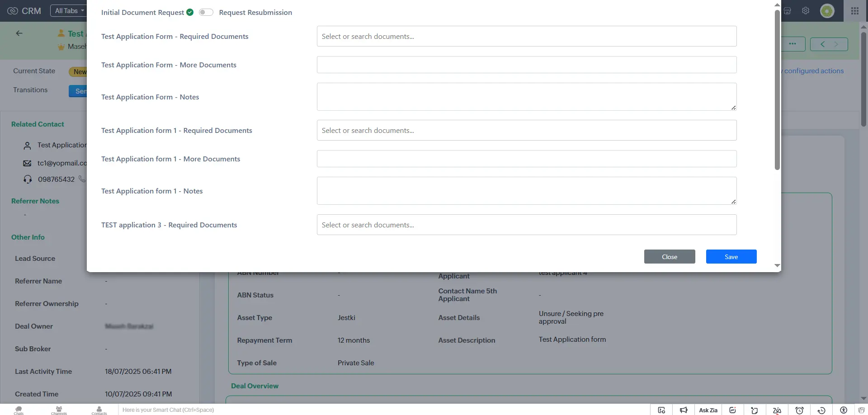This screenshot has width=868, height=415.
Task: Click the user avatar in the top bar
Action: [x=828, y=10]
